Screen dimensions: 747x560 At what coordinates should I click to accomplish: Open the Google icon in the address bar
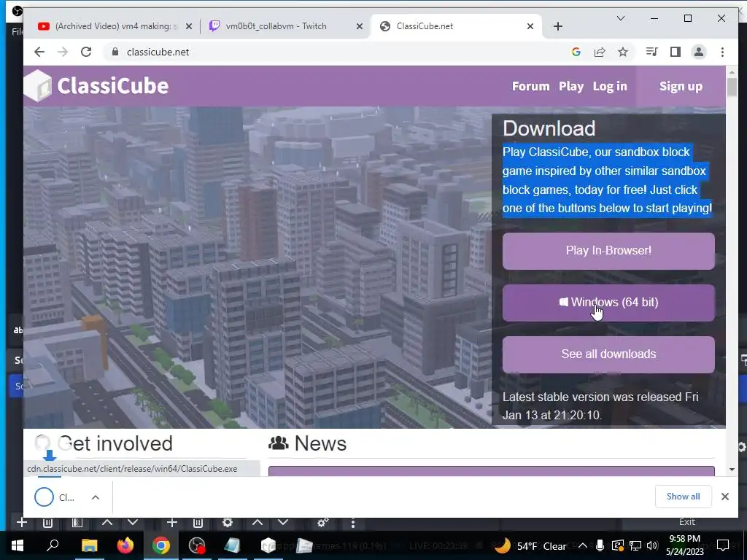point(576,52)
